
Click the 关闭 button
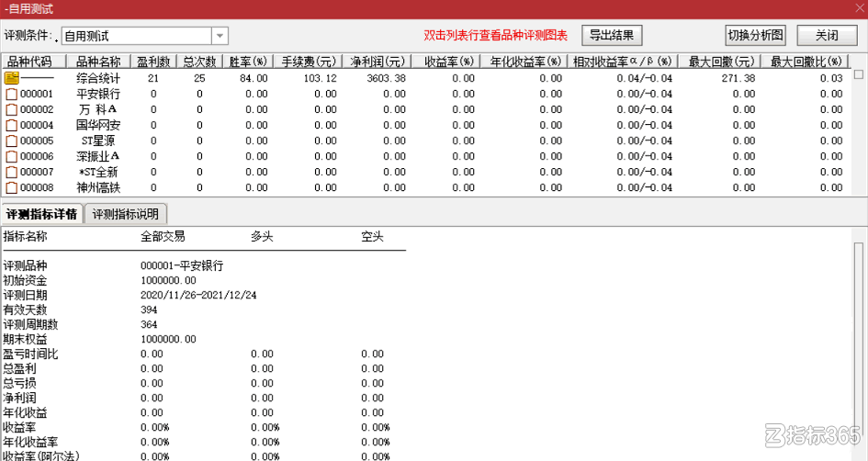pos(827,36)
